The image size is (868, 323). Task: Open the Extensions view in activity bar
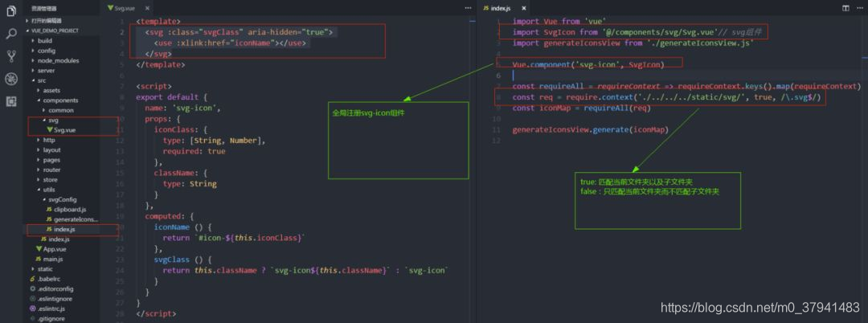click(x=10, y=101)
